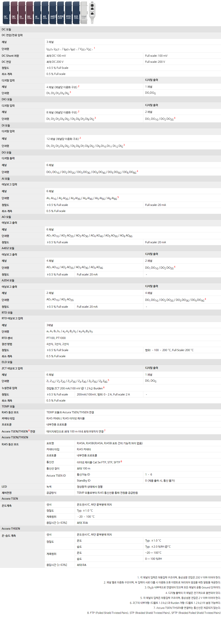Select 'TEMP 모듈과 Accura TSEN/THSEN 연결' text

pos(70,413)
